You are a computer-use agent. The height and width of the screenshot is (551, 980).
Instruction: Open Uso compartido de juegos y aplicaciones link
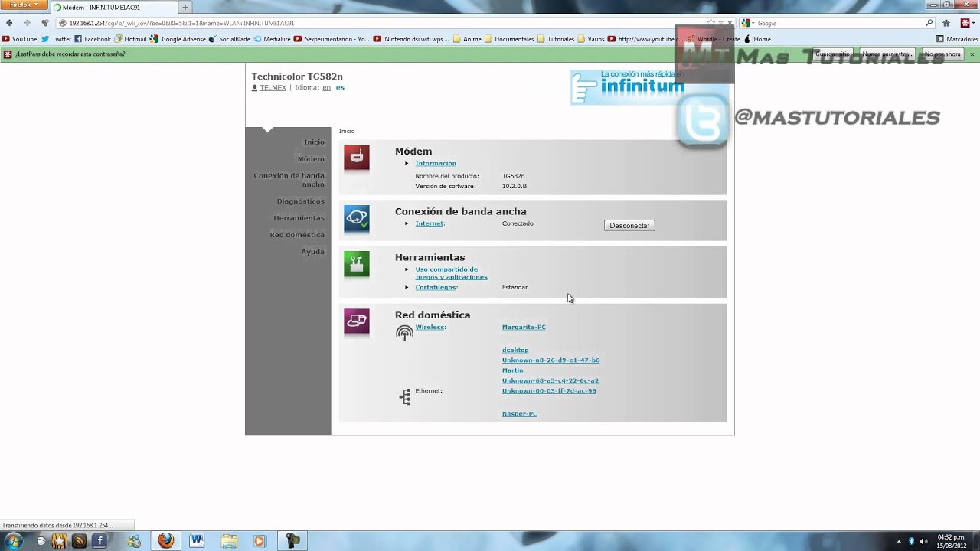click(451, 273)
